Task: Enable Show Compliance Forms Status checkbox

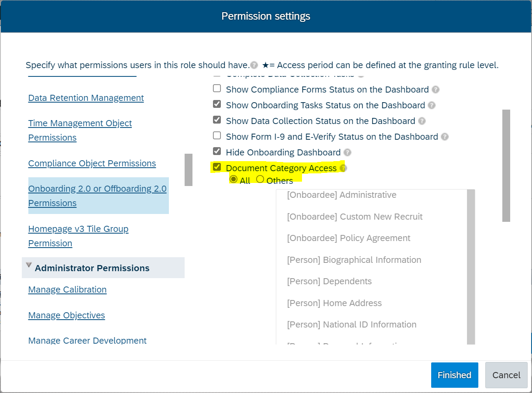Action: point(217,89)
